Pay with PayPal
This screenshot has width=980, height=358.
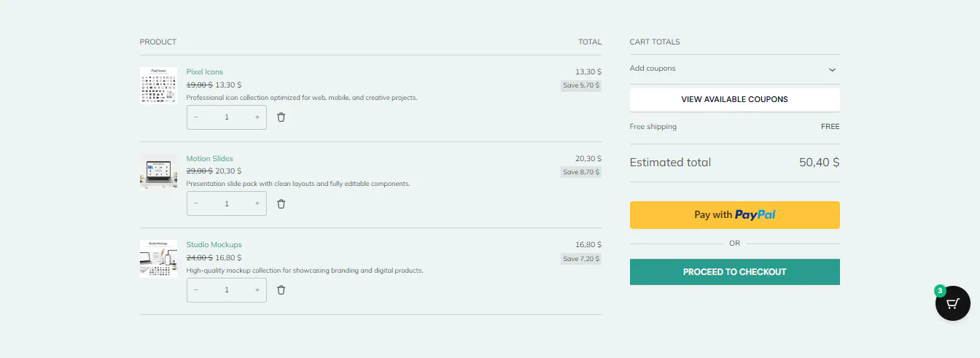pos(735,215)
